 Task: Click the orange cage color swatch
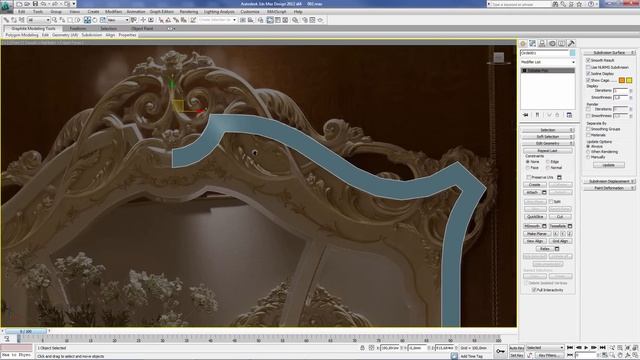(x=622, y=80)
